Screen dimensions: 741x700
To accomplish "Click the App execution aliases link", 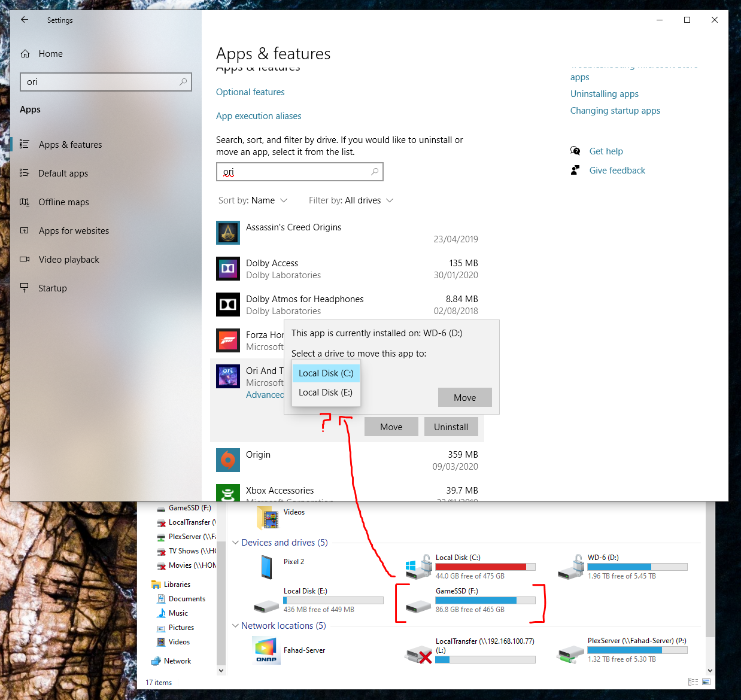I will [259, 116].
